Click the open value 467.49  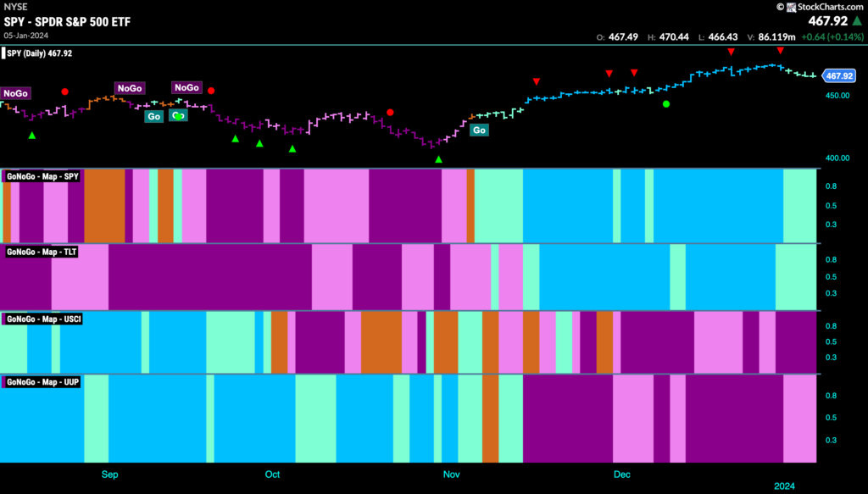click(623, 37)
